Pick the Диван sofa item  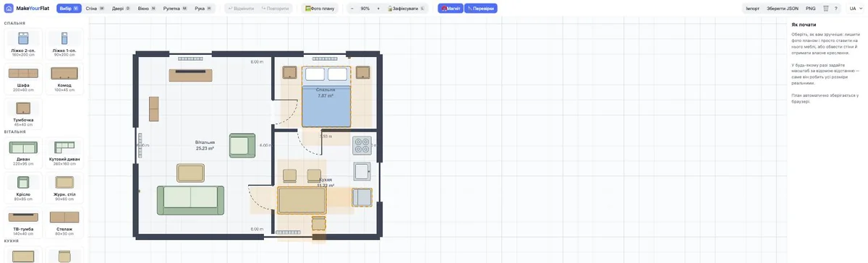click(x=23, y=153)
